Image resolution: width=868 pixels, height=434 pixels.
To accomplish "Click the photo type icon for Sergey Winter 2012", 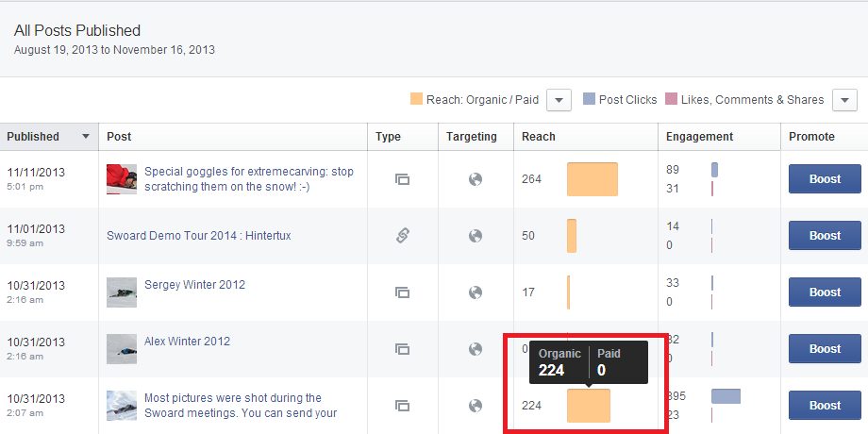I will coord(402,292).
